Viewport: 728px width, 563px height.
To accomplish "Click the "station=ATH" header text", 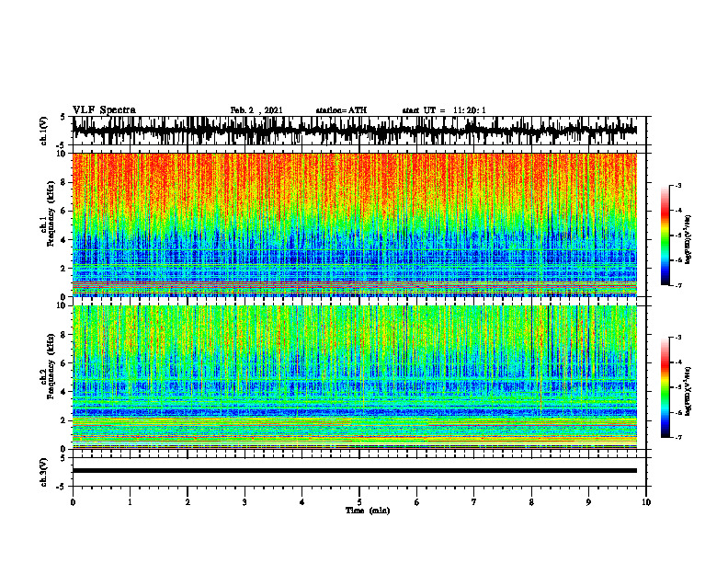I will tap(341, 110).
